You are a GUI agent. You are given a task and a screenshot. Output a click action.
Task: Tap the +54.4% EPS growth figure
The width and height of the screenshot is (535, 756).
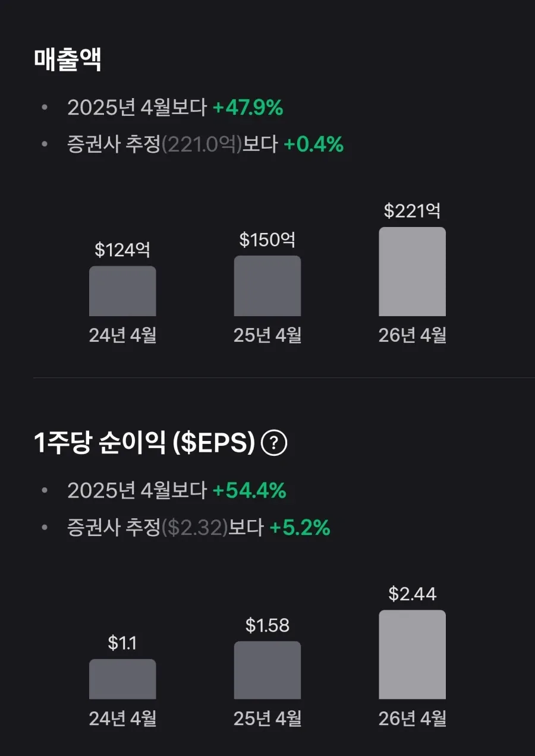(250, 490)
